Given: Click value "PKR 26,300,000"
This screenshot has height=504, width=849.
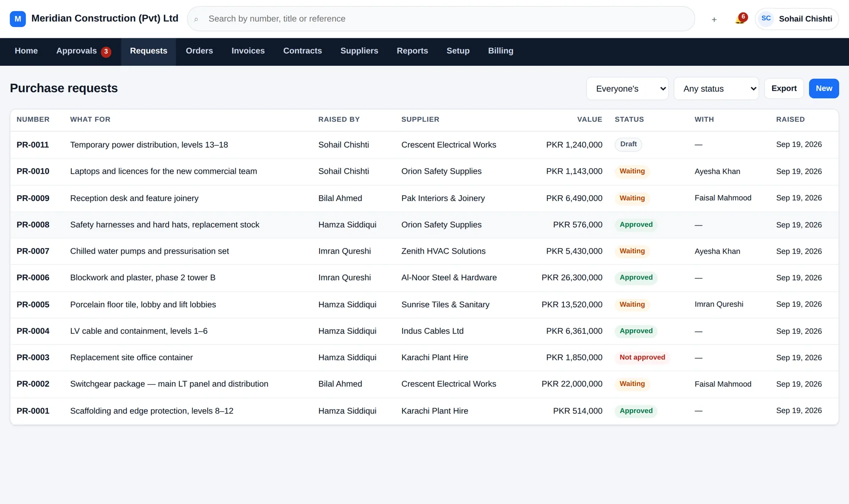Looking at the screenshot, I should point(572,277).
